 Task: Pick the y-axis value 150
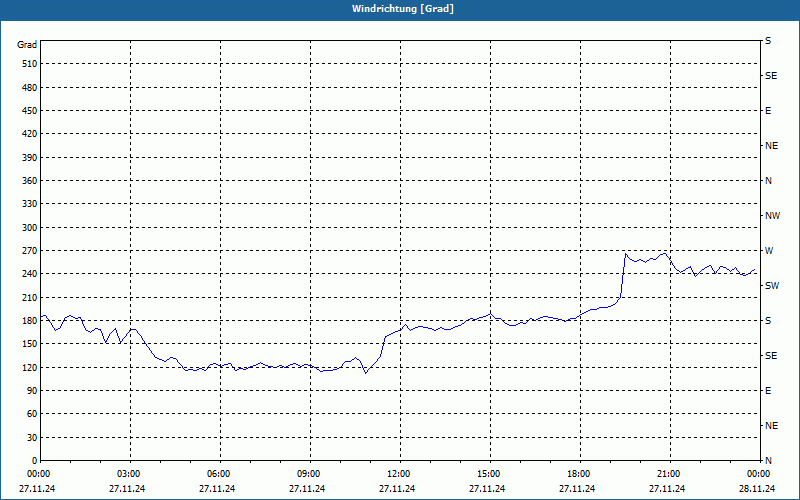click(29, 344)
